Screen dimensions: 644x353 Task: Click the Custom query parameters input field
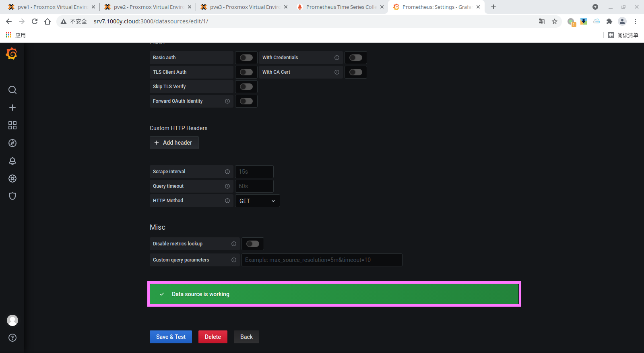pos(322,260)
